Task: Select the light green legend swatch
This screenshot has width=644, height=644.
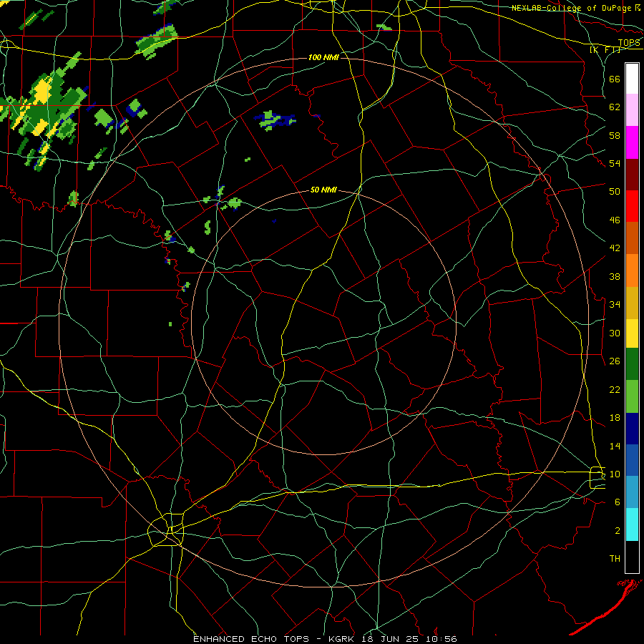Action: (x=632, y=396)
